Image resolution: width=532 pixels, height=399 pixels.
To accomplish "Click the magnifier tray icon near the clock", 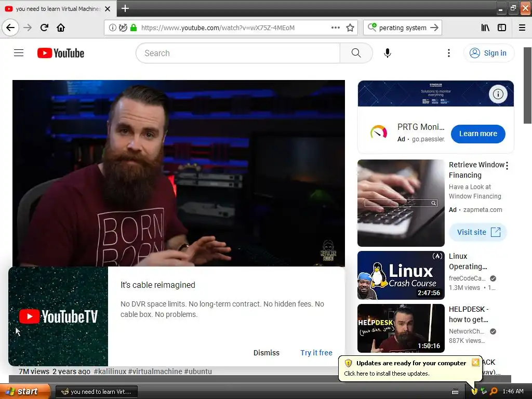I will 494,391.
